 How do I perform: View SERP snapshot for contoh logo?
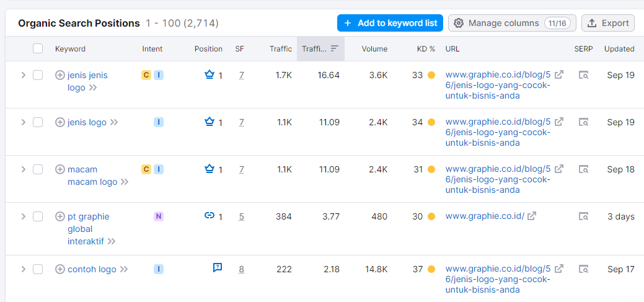pyautogui.click(x=584, y=270)
